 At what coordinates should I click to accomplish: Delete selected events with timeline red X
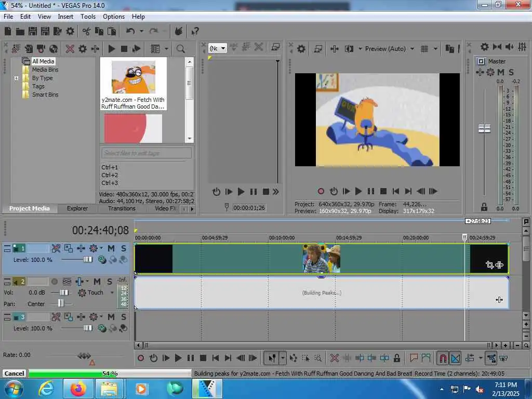pos(334,358)
